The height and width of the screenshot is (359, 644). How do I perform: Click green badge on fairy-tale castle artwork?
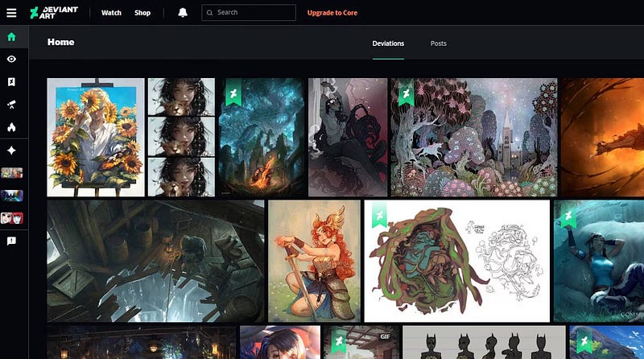coord(407,94)
